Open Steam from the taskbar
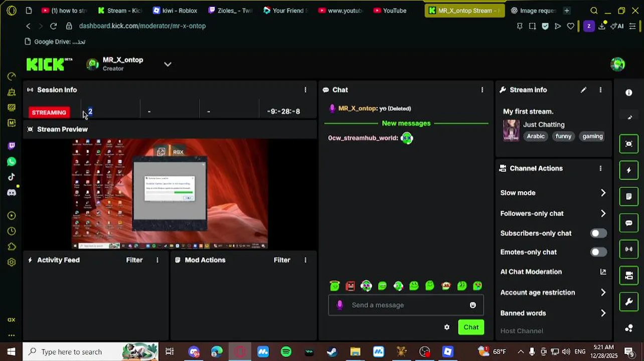 332,351
